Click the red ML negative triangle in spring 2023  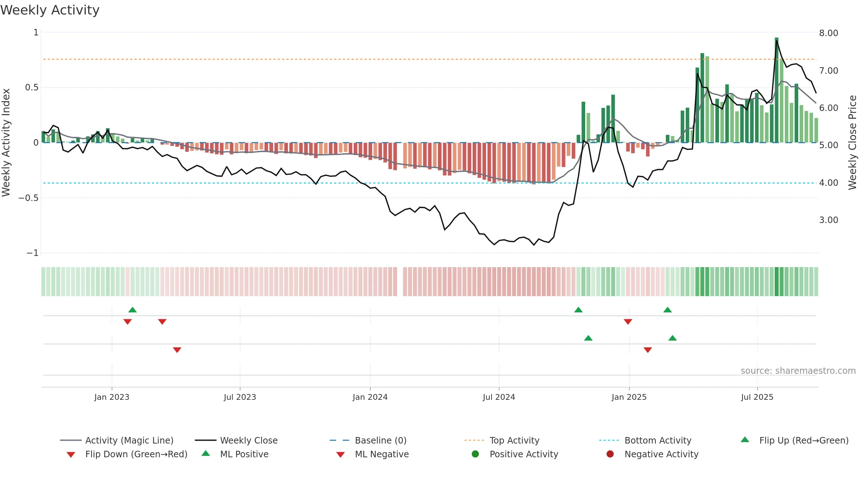point(177,350)
